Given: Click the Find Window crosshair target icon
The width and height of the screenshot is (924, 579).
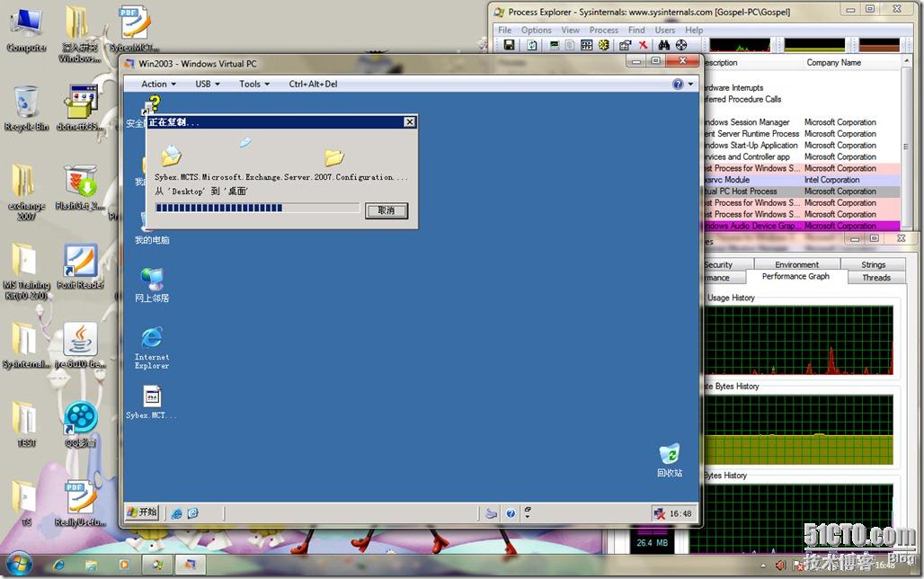Looking at the screenshot, I should click(681, 45).
